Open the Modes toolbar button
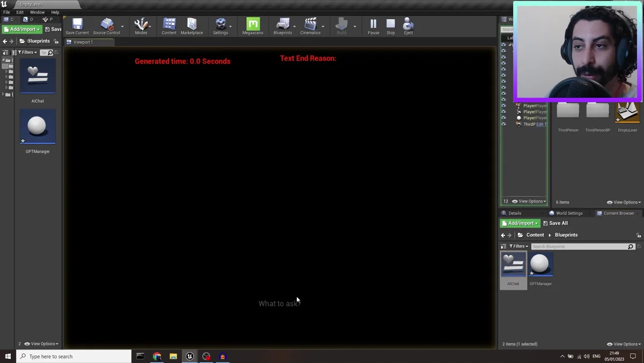 point(141,26)
